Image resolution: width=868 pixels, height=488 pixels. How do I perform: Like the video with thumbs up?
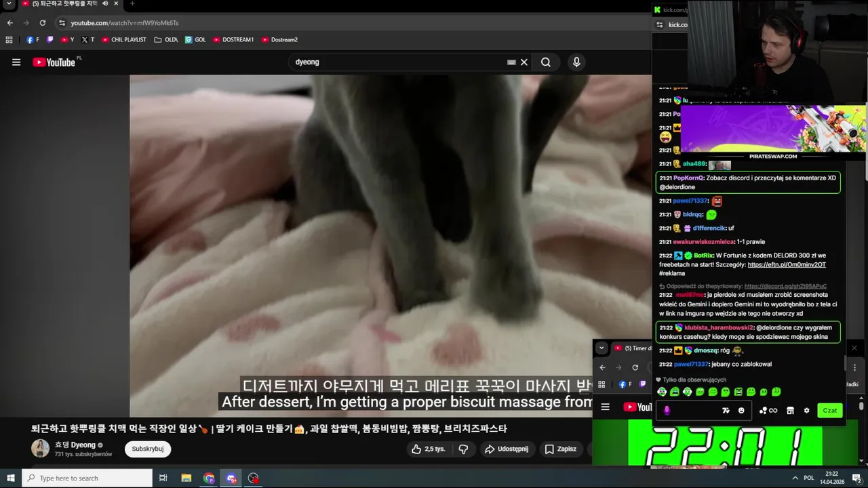429,449
